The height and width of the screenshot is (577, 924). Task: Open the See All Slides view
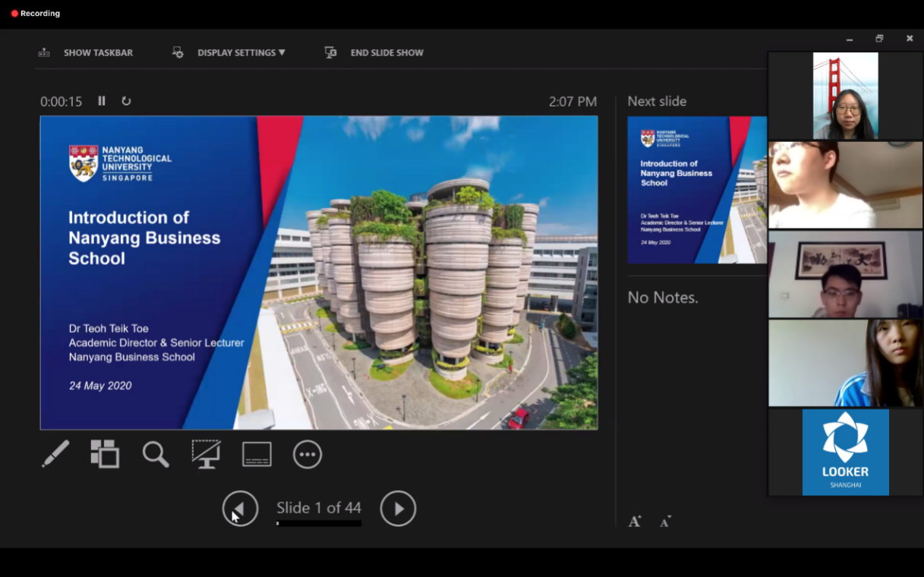tap(105, 454)
